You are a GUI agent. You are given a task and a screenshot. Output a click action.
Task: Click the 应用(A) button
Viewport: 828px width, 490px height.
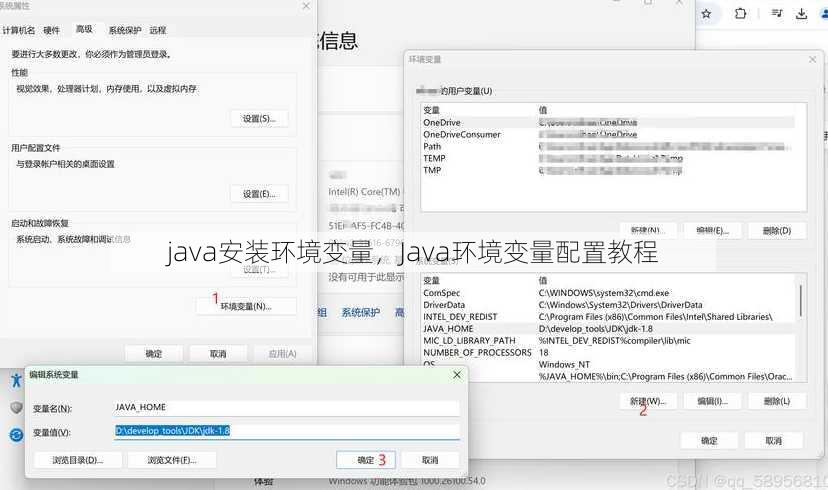283,353
